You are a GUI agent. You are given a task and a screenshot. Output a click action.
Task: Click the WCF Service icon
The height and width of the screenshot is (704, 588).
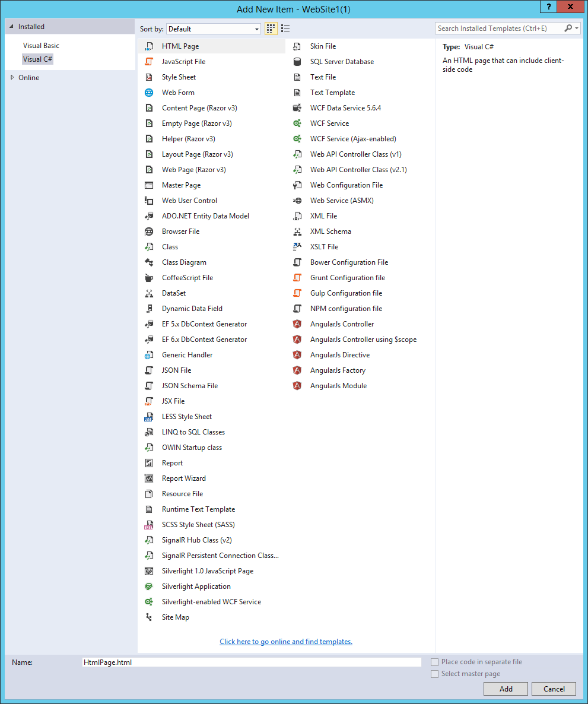coord(297,123)
